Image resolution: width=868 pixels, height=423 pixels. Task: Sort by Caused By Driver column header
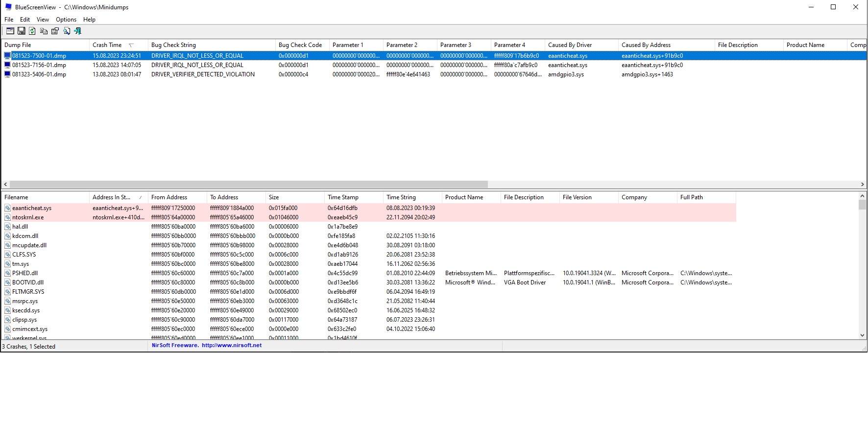point(582,45)
